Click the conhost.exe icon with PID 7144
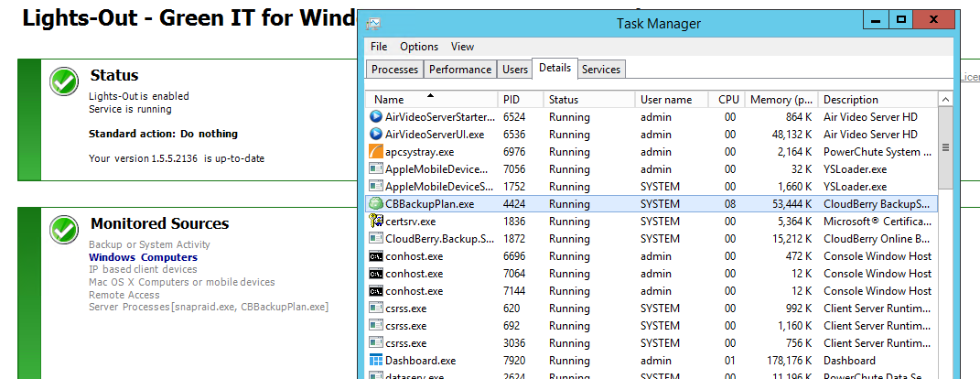This screenshot has width=980, height=379. tap(376, 291)
